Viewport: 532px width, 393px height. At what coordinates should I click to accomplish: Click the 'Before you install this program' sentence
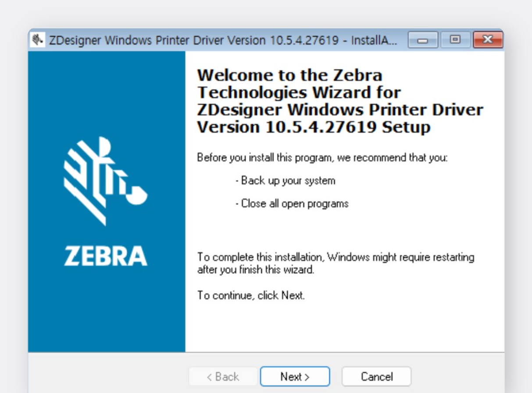[x=322, y=158]
